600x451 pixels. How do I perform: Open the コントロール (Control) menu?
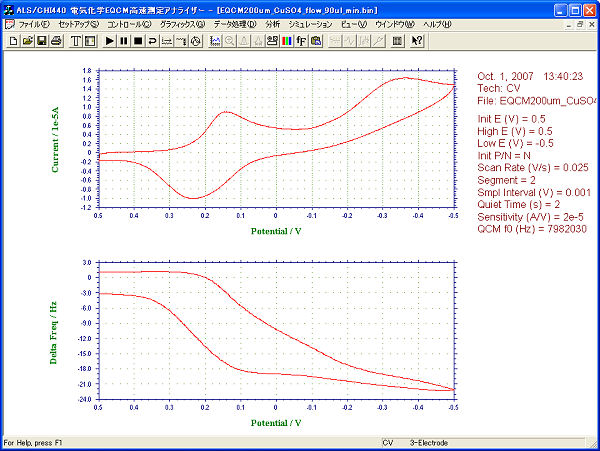[x=130, y=23]
